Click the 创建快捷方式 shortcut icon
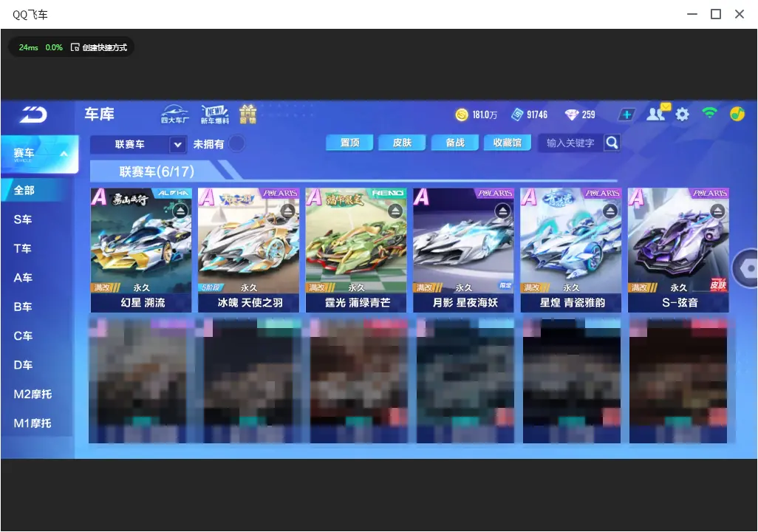This screenshot has width=758, height=532. point(75,47)
